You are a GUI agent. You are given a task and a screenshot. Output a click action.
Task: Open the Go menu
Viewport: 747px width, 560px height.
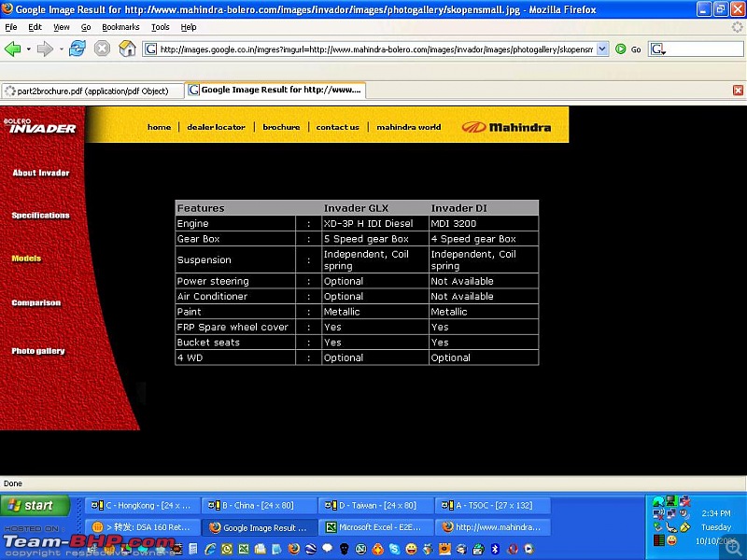pos(86,27)
